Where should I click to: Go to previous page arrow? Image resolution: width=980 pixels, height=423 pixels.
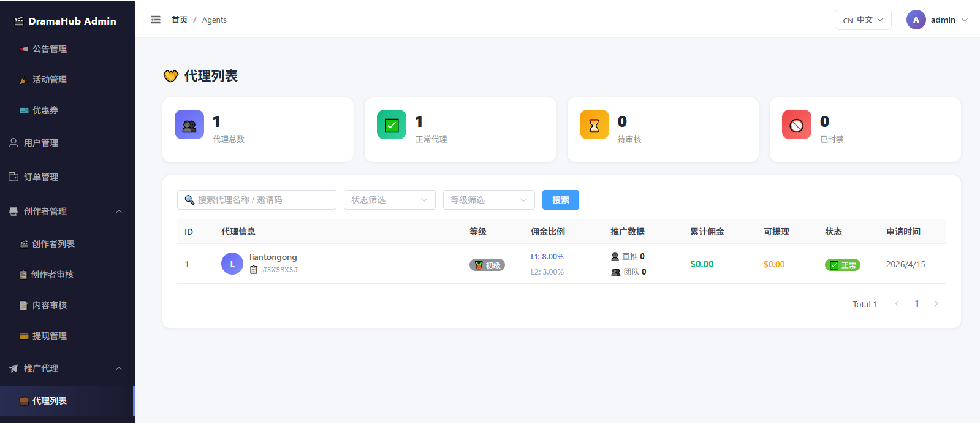pos(897,303)
